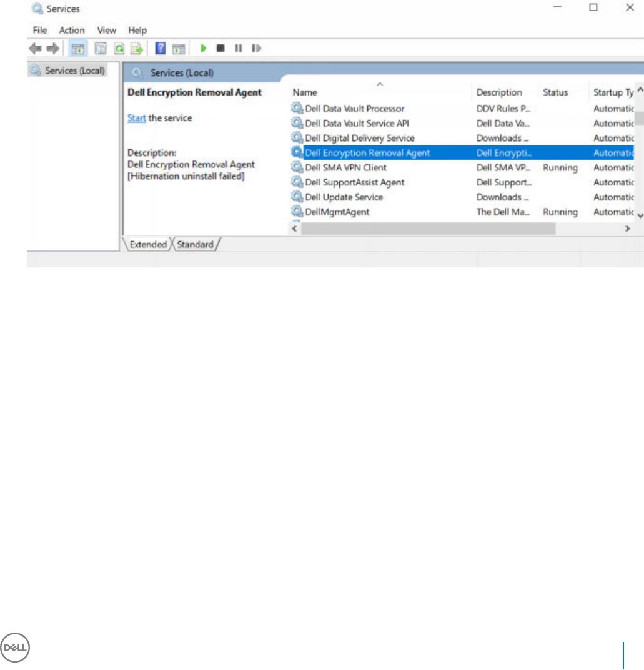Click gear icon of Dell Update Service

[297, 197]
